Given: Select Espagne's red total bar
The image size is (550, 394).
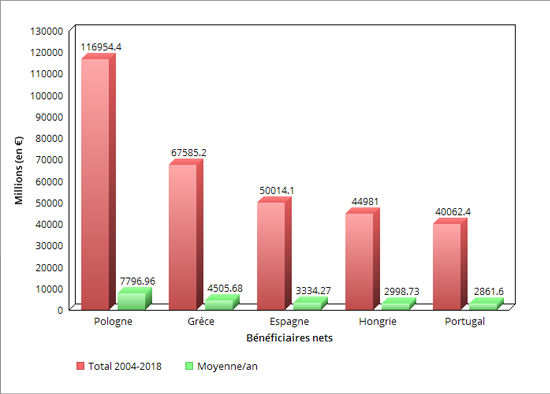Looking at the screenshot, I should (x=271, y=256).
